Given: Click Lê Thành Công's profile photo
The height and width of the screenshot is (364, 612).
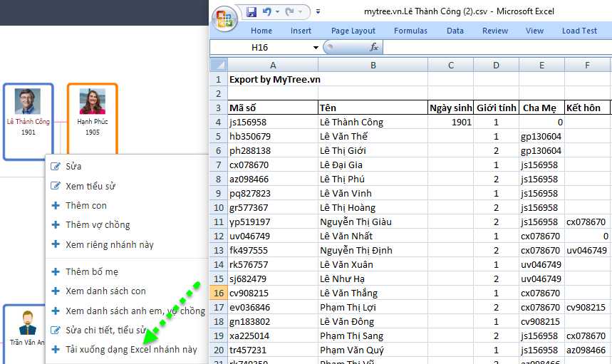Looking at the screenshot, I should [28, 103].
